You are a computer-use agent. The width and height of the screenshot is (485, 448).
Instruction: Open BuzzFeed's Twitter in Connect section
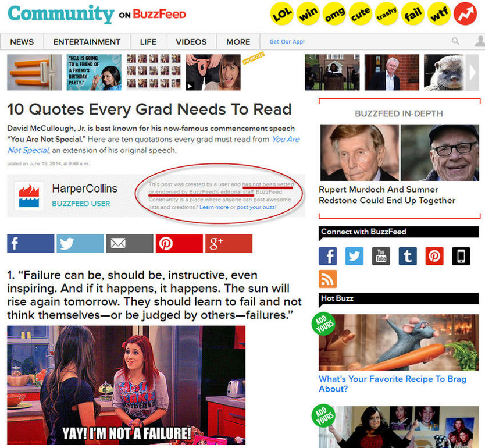[355, 256]
